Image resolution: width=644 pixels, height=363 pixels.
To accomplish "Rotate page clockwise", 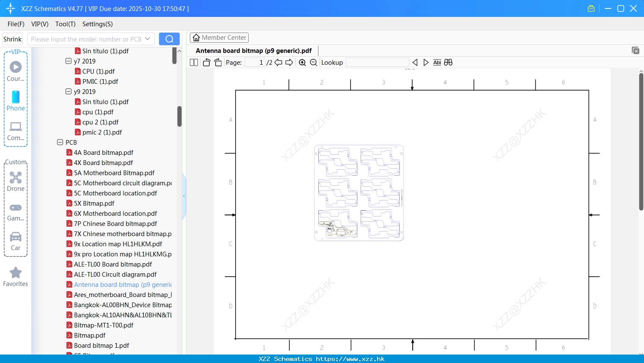I will point(218,63).
